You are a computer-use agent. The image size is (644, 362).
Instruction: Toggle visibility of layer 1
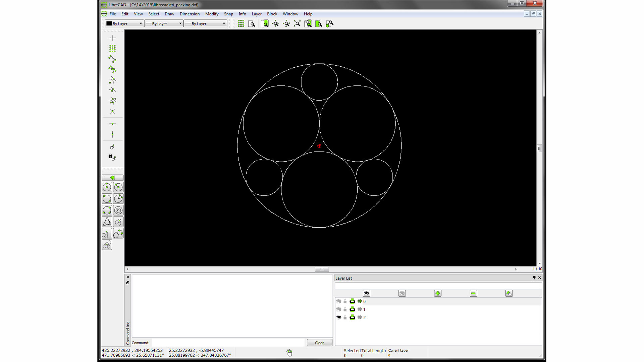click(x=338, y=309)
